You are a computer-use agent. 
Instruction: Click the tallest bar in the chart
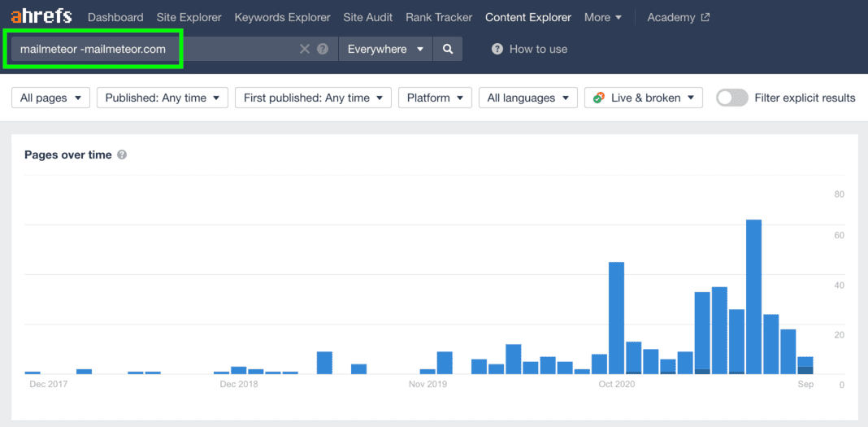tap(754, 296)
